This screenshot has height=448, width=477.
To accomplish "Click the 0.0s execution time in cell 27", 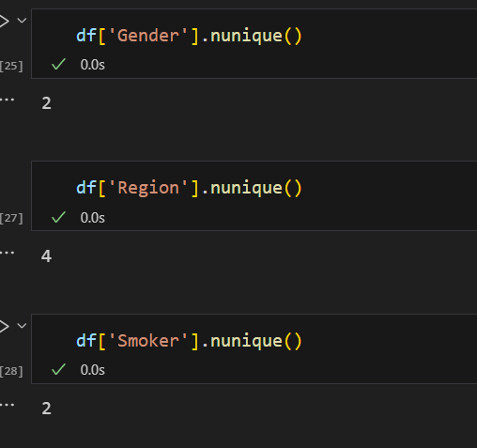I will [93, 218].
